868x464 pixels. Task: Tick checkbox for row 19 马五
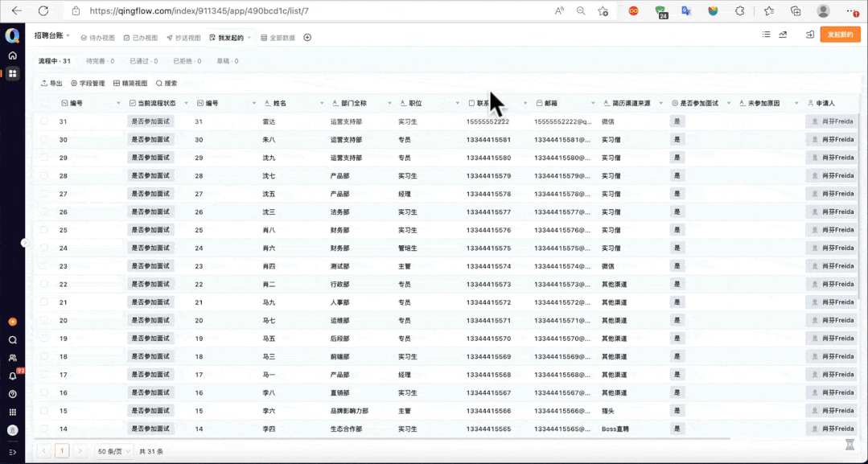(x=44, y=339)
